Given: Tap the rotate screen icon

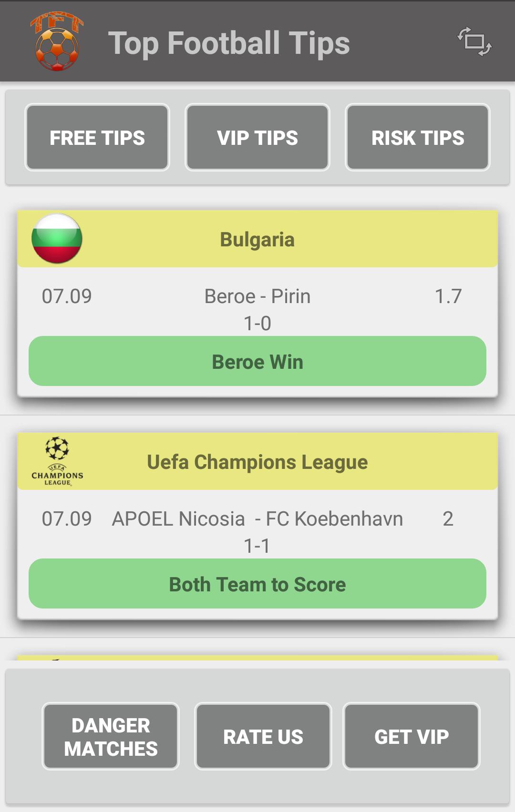Looking at the screenshot, I should 474,41.
